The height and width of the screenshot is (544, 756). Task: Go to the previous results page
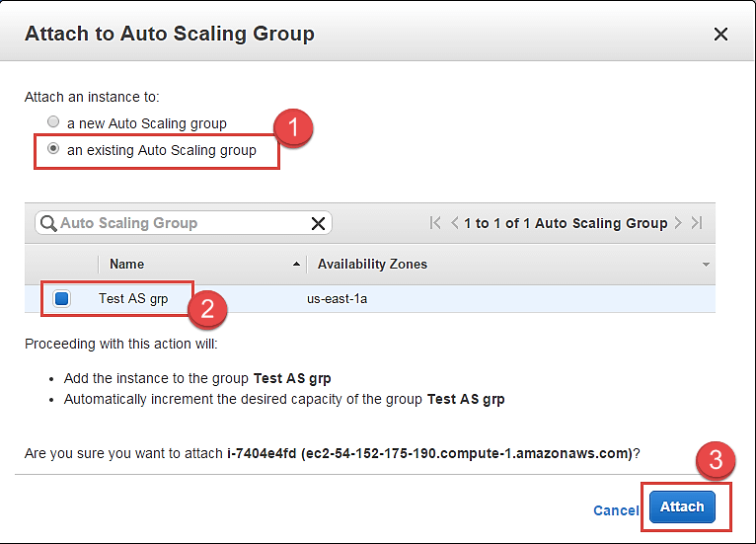pyautogui.click(x=454, y=223)
